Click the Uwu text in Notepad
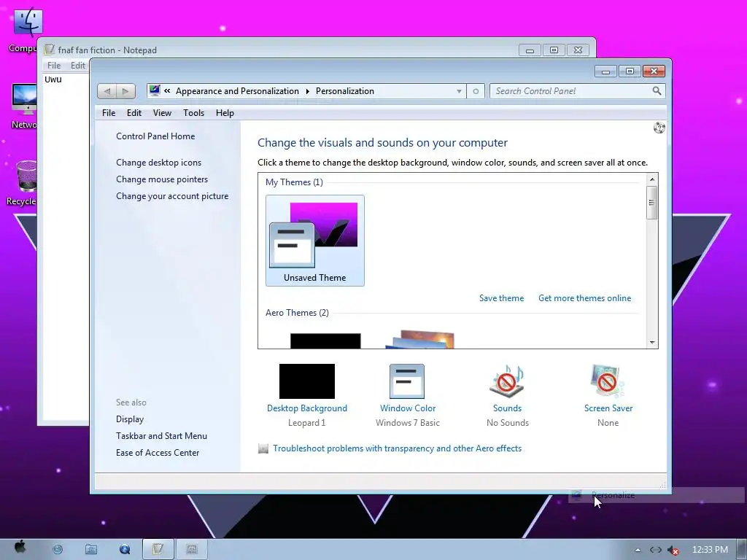This screenshot has height=560, width=747. point(53,79)
